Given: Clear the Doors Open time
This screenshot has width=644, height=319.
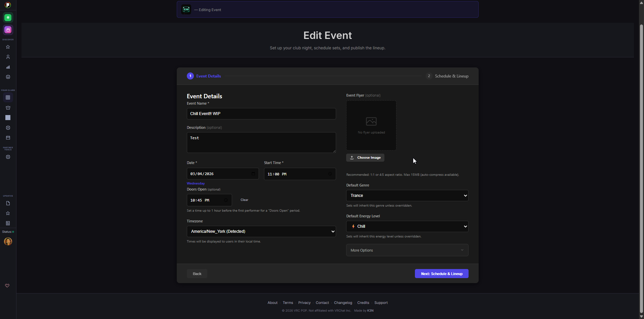Looking at the screenshot, I should [244, 200].
